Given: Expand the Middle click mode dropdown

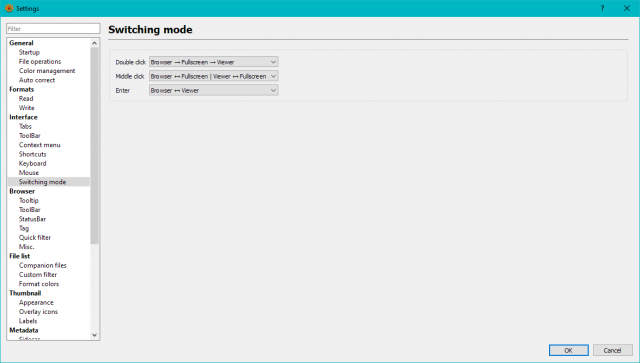Looking at the screenshot, I should point(213,76).
